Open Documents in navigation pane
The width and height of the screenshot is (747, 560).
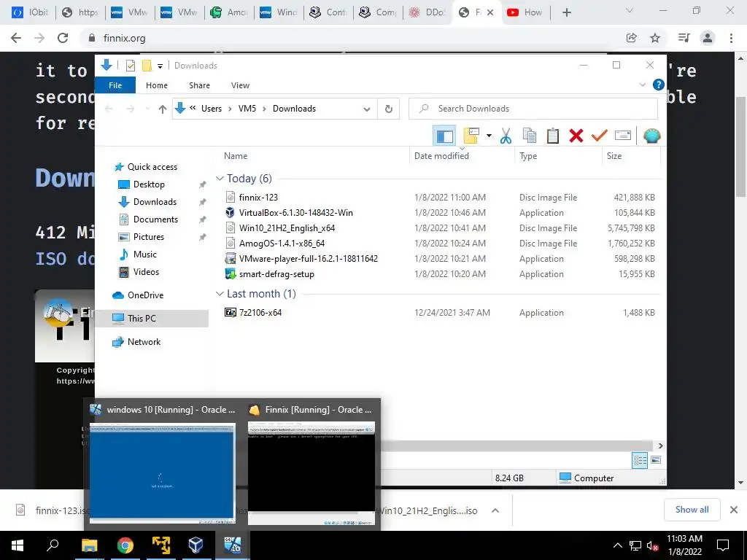click(156, 219)
